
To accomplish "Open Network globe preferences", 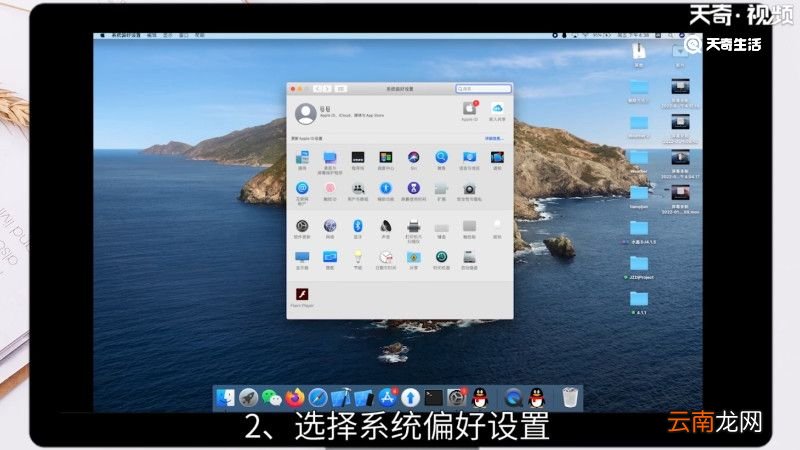I will 330,226.
